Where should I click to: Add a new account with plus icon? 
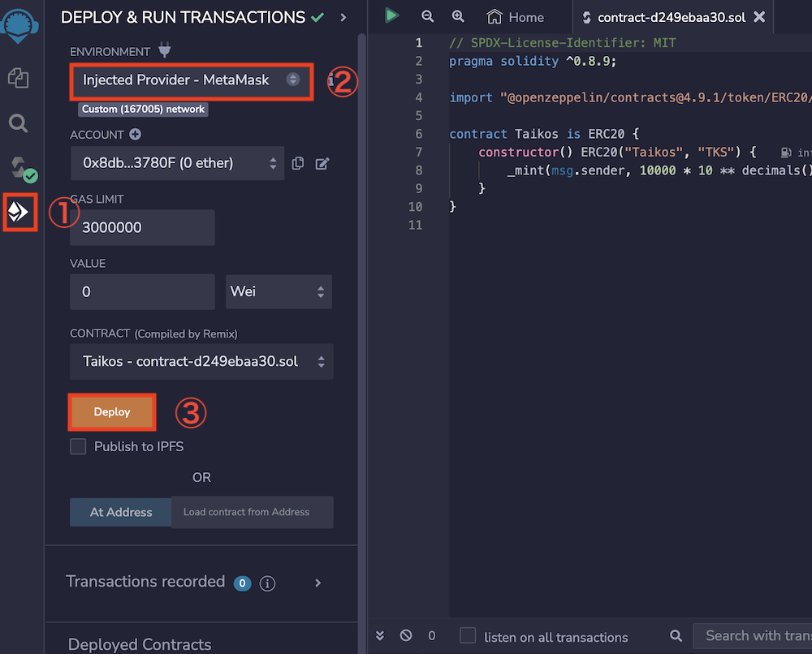(135, 135)
